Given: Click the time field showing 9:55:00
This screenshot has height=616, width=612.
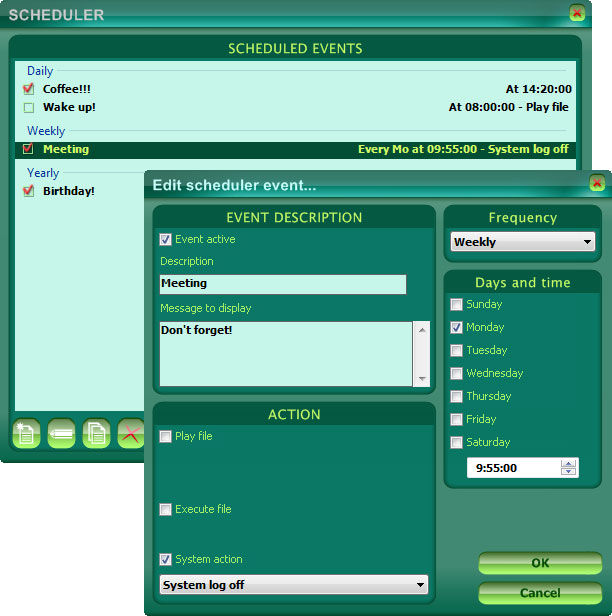Looking at the screenshot, I should [x=514, y=468].
